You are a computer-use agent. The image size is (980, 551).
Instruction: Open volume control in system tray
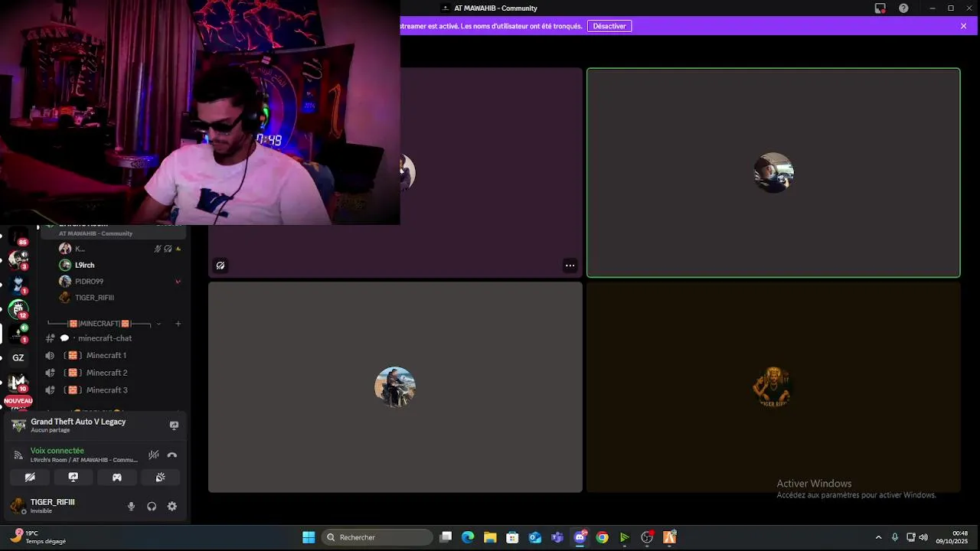[x=923, y=537]
